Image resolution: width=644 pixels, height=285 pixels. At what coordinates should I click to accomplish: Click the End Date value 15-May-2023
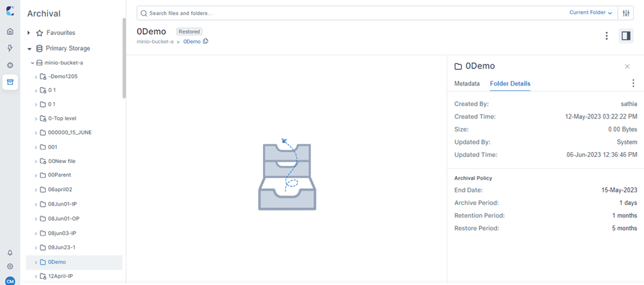click(619, 190)
